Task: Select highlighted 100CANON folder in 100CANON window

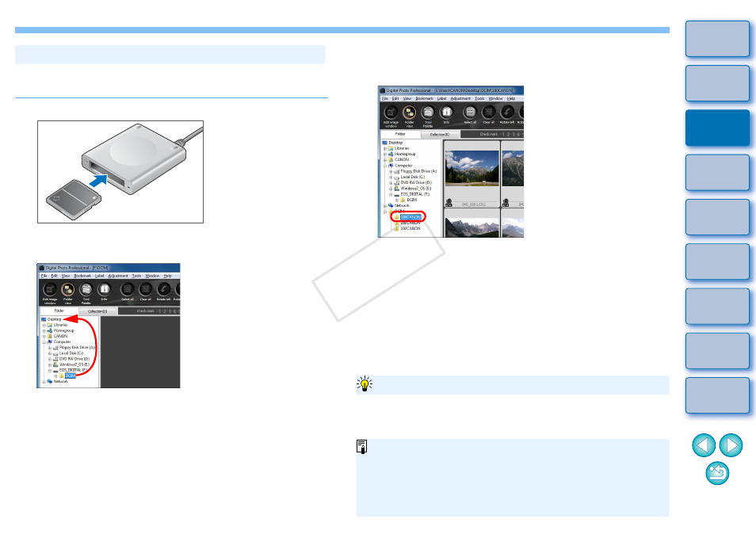Action: (x=410, y=217)
